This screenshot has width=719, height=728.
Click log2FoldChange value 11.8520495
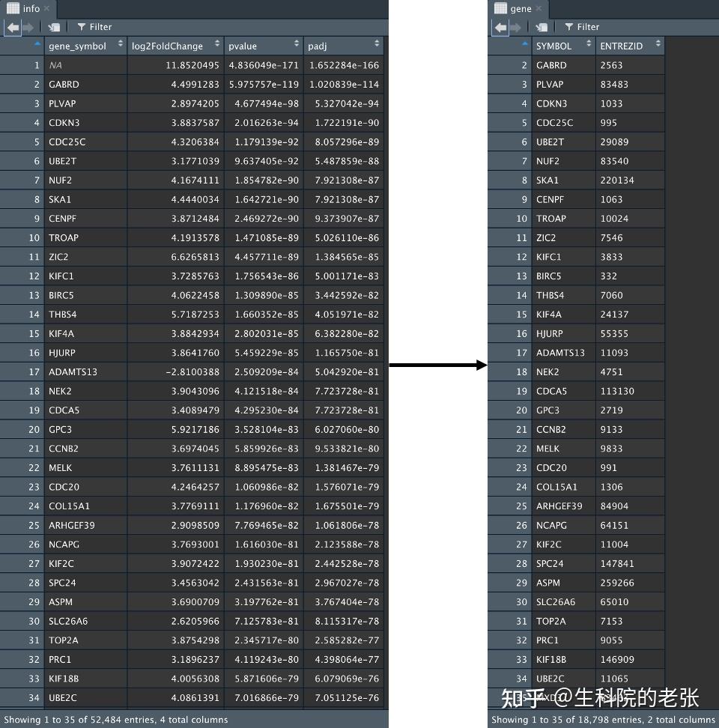[x=192, y=65]
